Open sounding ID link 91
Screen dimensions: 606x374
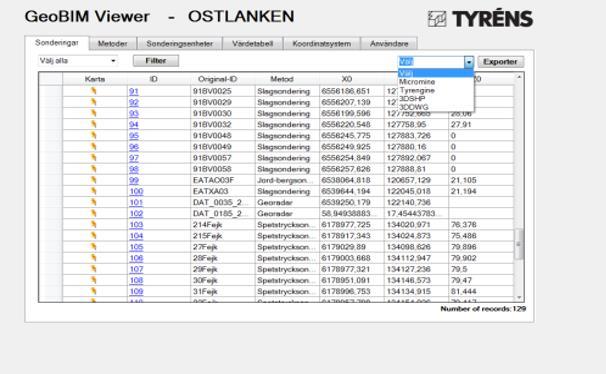click(134, 92)
